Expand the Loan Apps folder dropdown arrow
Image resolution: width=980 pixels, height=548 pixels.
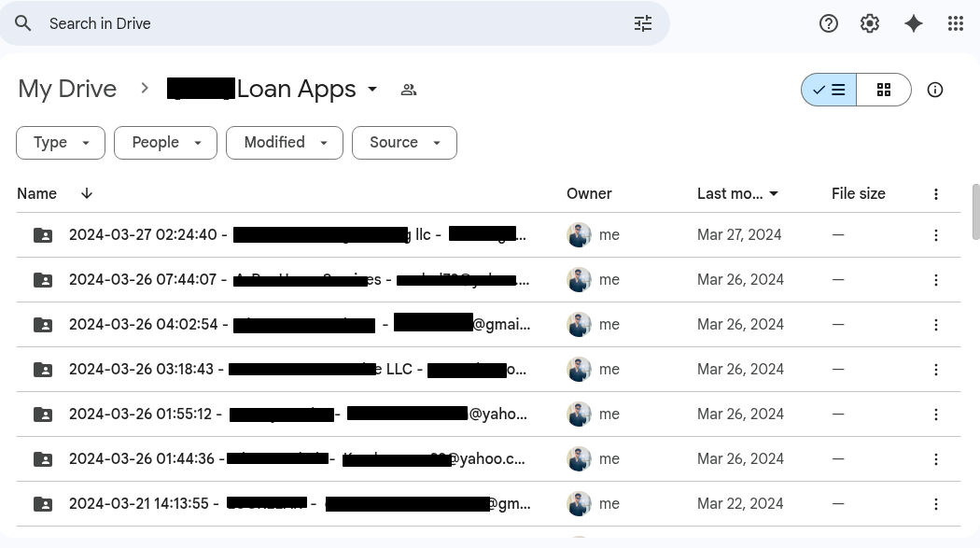tap(372, 90)
